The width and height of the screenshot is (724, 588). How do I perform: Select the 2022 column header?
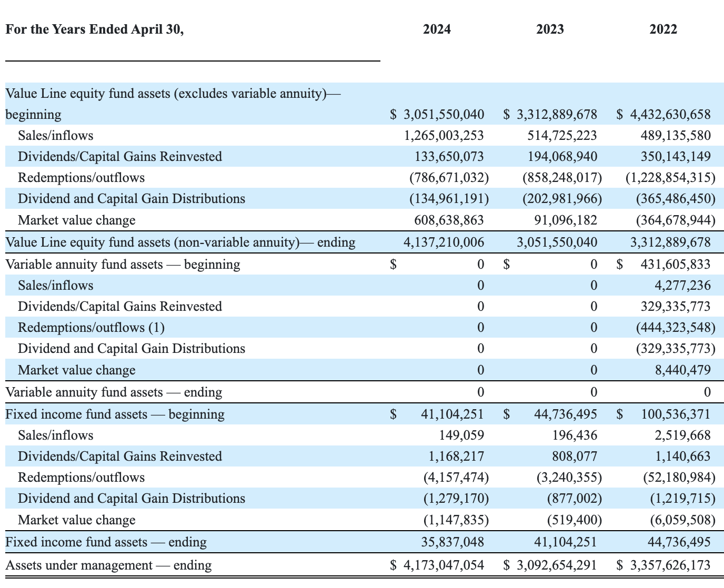click(662, 29)
